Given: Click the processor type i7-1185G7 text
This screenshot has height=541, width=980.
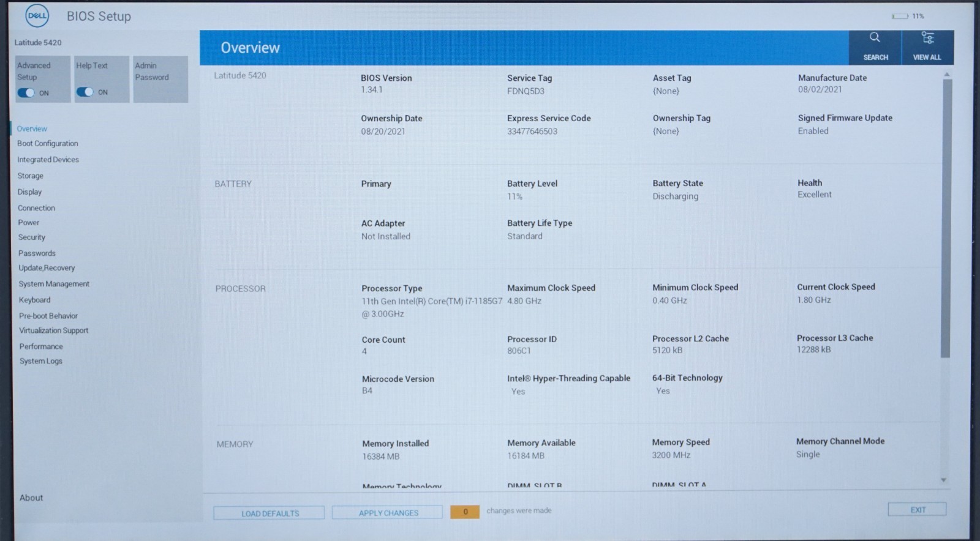Looking at the screenshot, I should click(x=432, y=307).
